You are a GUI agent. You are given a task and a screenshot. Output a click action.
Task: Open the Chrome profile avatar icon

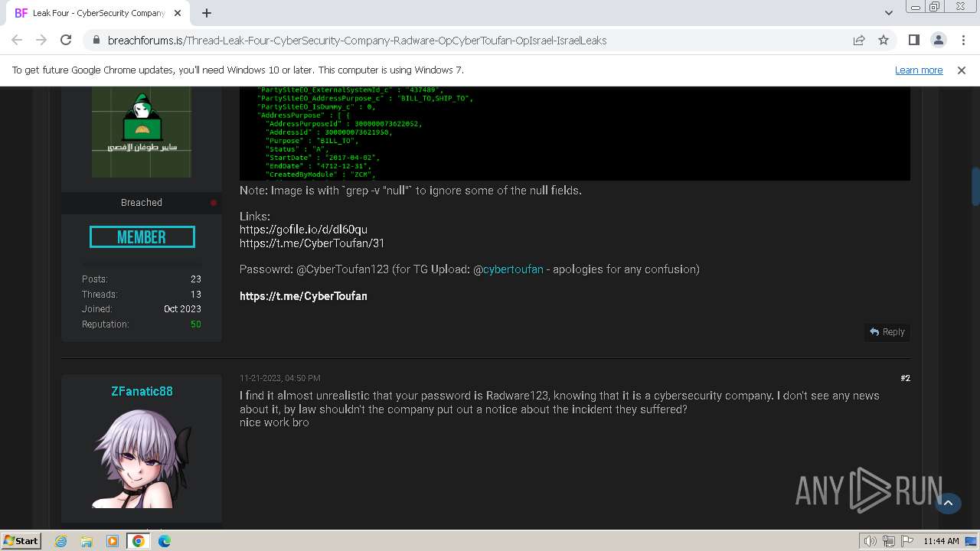click(938, 41)
